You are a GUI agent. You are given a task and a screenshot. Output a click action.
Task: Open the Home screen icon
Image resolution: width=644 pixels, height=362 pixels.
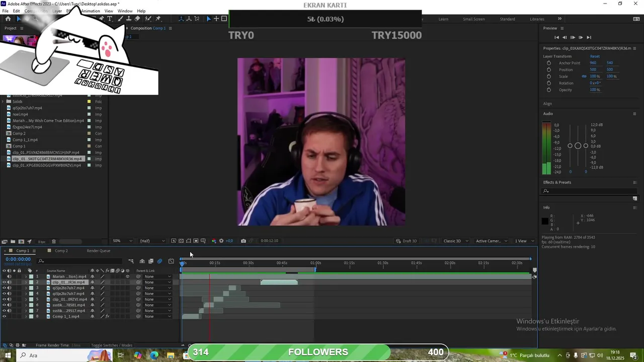(x=8, y=19)
